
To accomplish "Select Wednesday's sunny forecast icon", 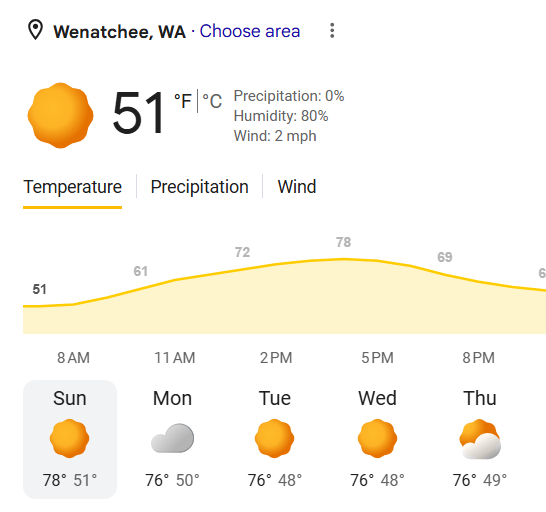I will [377, 438].
